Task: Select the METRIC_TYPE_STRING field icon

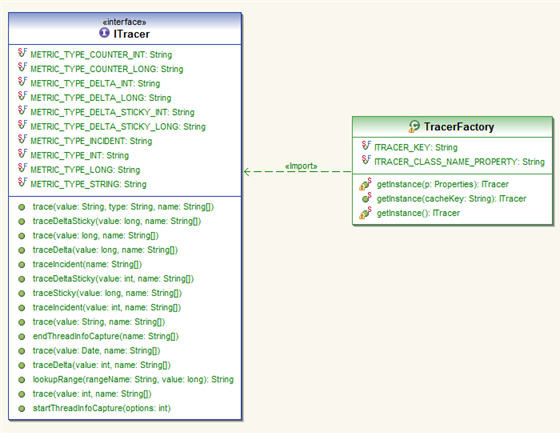Action: [x=22, y=183]
